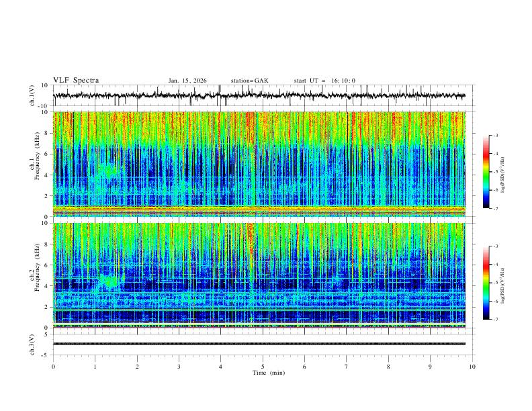Screen dimensions: 532x411
Task: Click the "-5" tick on ch.2 colorbar
Action: [495, 283]
